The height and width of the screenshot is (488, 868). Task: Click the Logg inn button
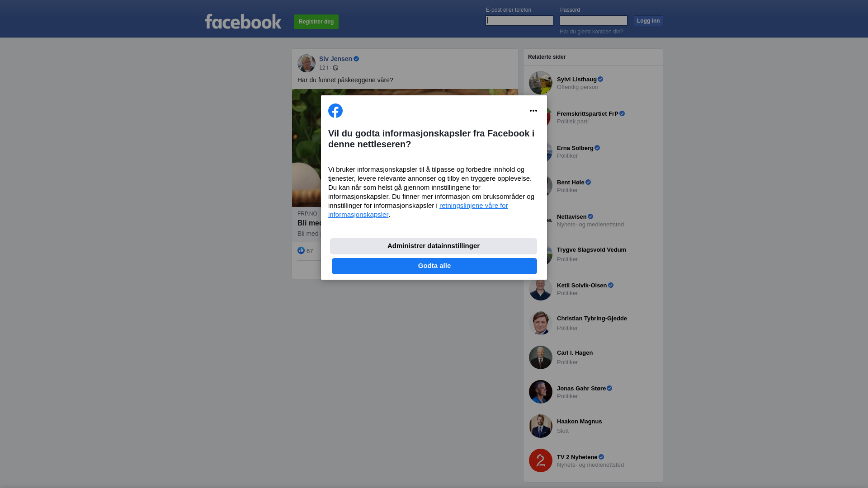coord(648,21)
